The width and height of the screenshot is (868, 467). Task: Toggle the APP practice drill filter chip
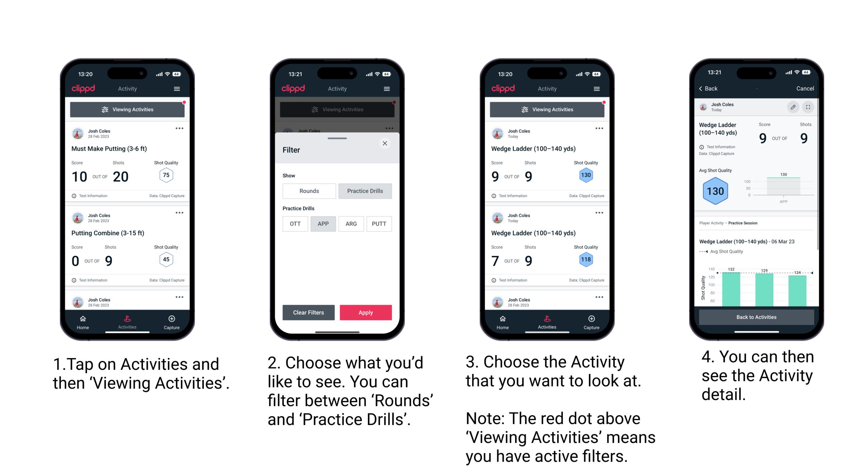[323, 223]
